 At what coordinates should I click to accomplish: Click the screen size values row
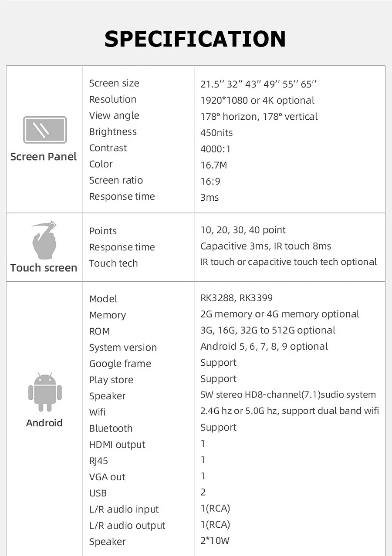(258, 84)
